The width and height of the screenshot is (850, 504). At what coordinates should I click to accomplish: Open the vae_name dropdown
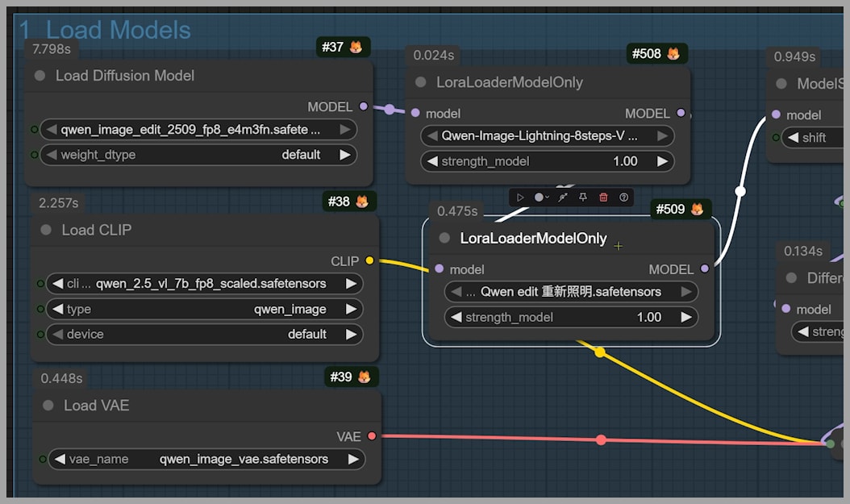[206, 459]
